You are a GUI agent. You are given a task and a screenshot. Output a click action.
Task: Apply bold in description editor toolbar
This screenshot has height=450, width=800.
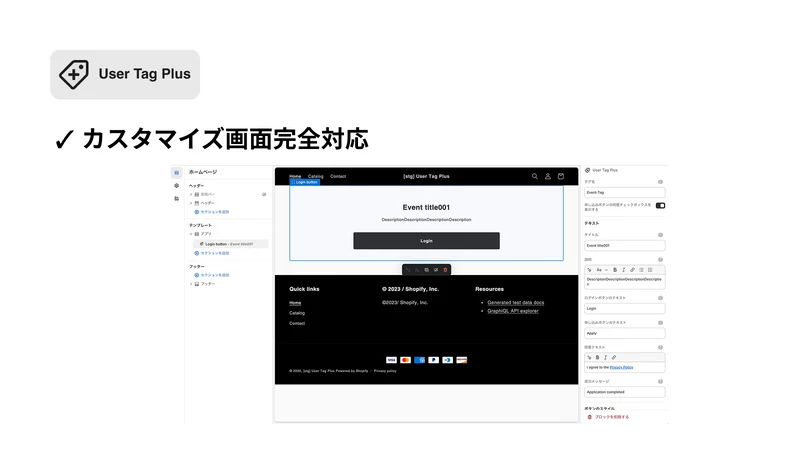[615, 270]
